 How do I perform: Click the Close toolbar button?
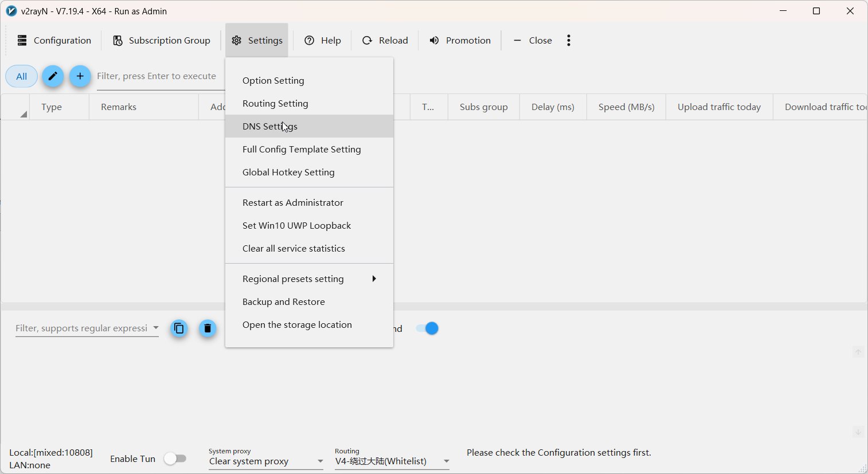click(x=532, y=40)
